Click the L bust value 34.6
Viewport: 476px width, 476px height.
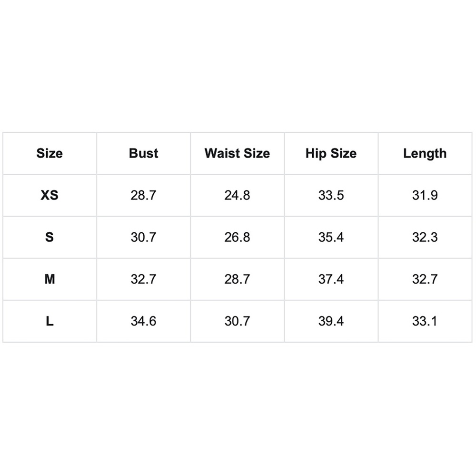(x=143, y=321)
